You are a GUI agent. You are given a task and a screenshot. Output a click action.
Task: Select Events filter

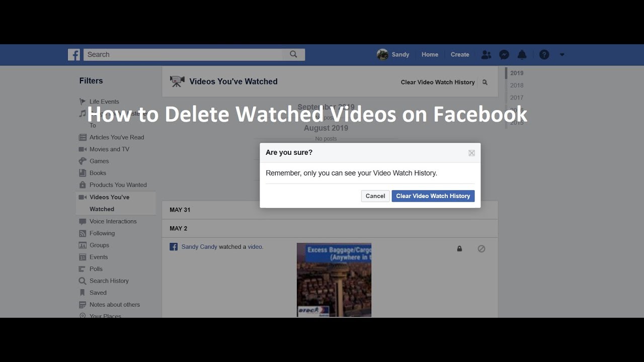[x=99, y=257]
